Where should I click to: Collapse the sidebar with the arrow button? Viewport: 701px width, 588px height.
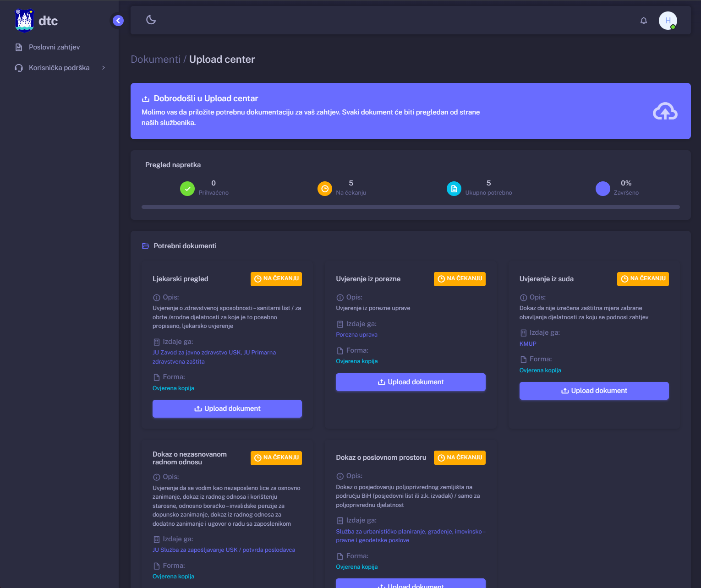[x=118, y=21]
